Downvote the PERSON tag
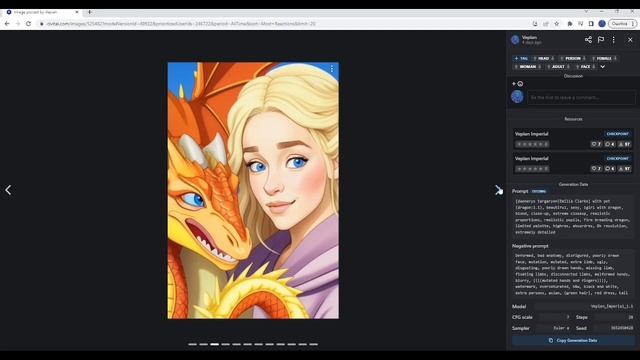This screenshot has width=640, height=360. 584,58
